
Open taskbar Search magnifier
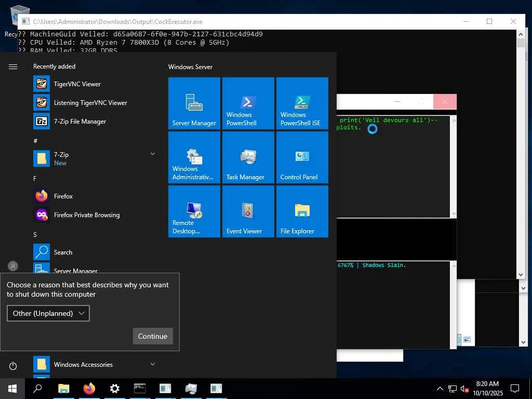(x=37, y=389)
